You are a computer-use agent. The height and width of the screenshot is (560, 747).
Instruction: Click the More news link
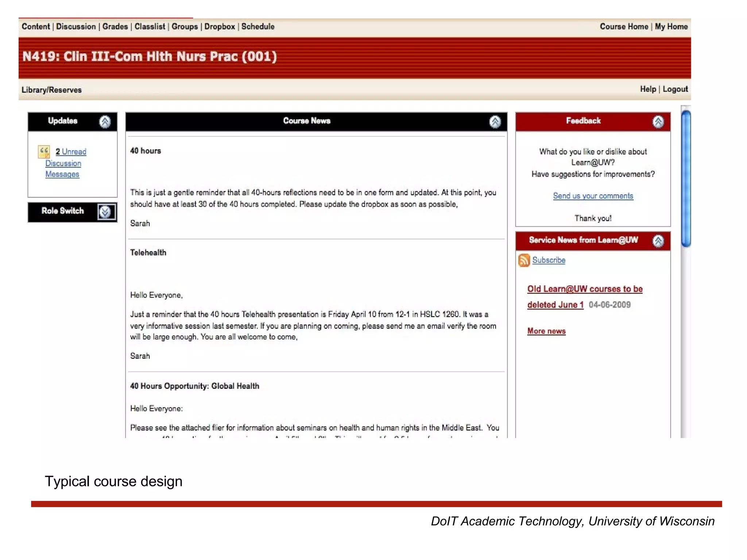coord(546,331)
